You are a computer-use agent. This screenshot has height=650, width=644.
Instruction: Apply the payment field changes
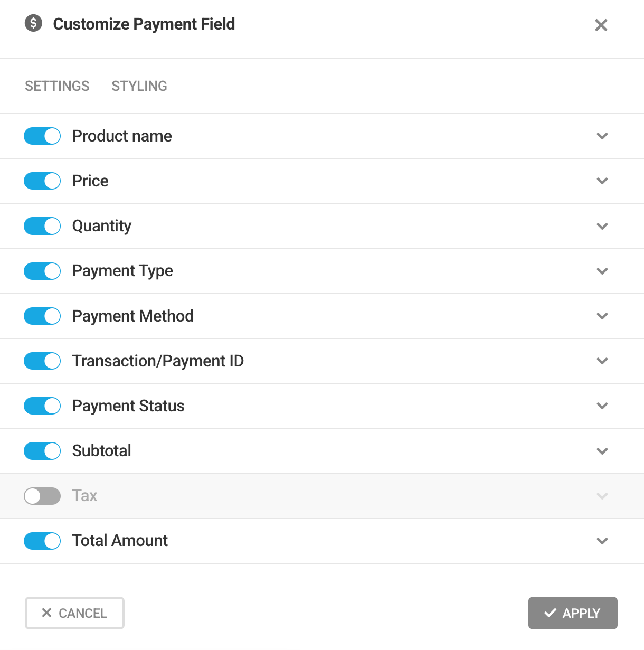[x=573, y=613]
